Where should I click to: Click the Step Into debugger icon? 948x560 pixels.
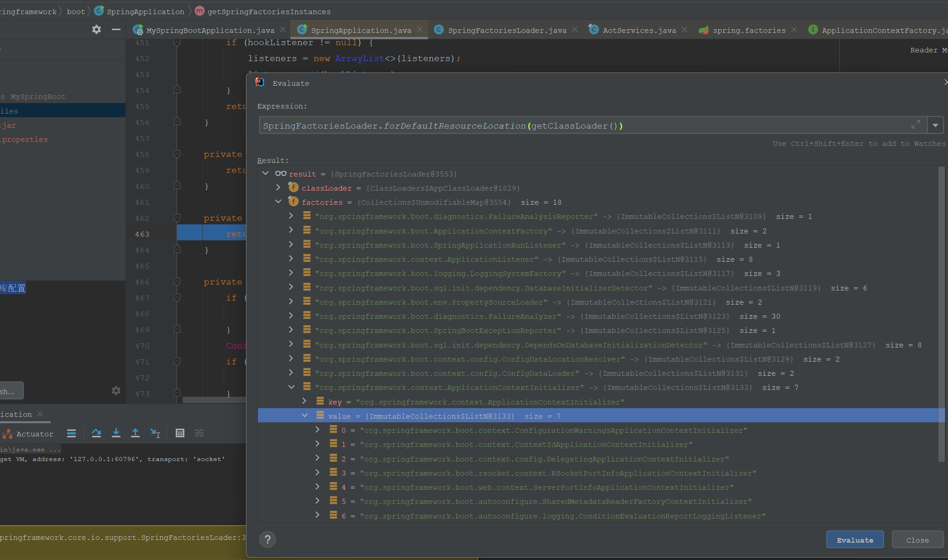116,433
